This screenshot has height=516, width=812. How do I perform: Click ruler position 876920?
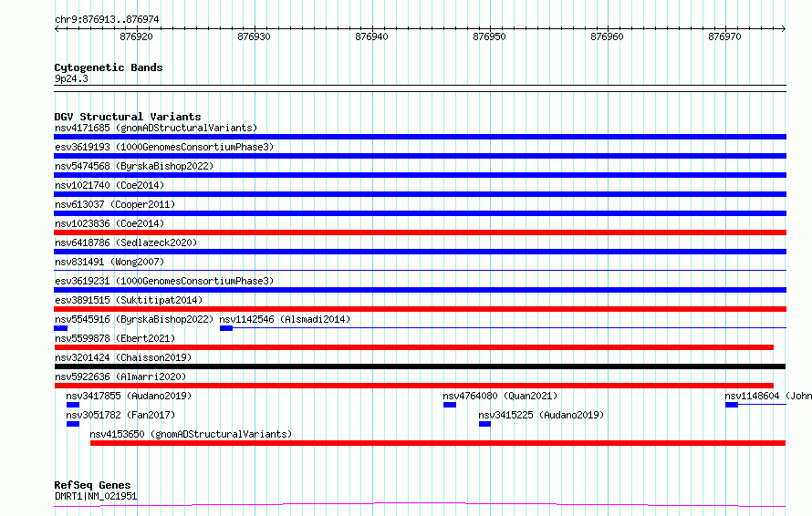point(136,36)
